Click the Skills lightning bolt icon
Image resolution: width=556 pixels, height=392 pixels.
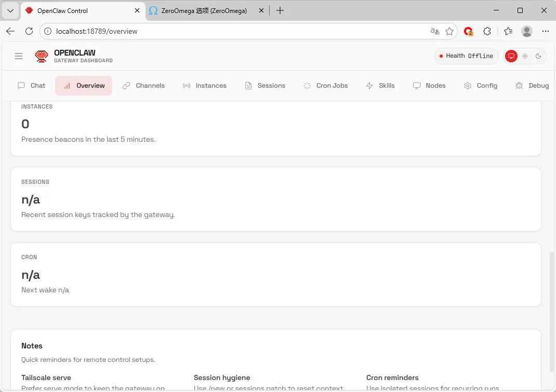tap(369, 86)
